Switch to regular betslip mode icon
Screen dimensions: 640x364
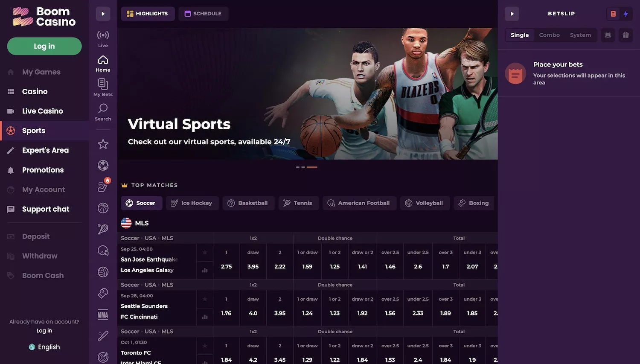(613, 14)
